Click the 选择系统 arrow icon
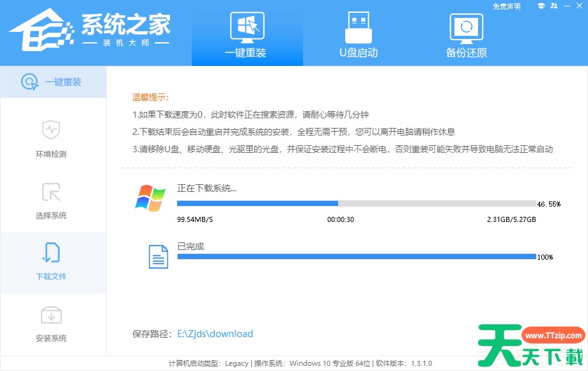This screenshot has width=588, height=371. [51, 192]
